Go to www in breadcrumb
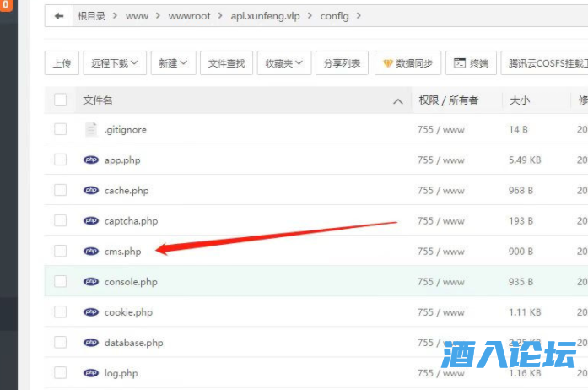588x390 pixels. [x=137, y=16]
